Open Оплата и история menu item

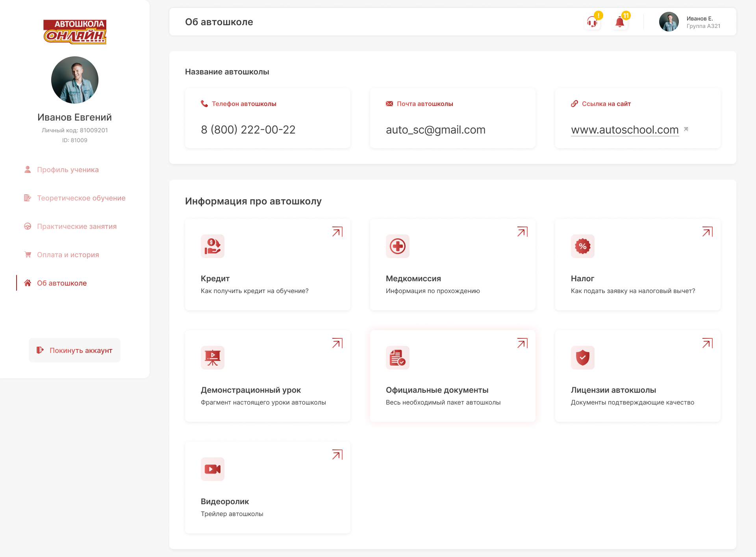click(x=68, y=255)
